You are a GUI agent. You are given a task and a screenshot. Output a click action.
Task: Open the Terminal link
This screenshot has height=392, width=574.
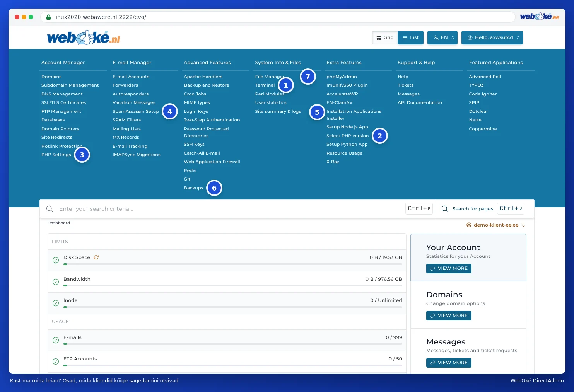tap(265, 85)
